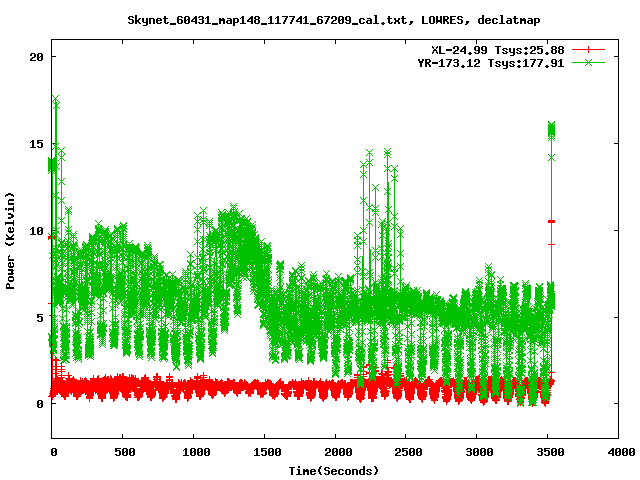This screenshot has width=640, height=480.
Task: Click the Time(Seconds) x-axis label
Action: [334, 471]
